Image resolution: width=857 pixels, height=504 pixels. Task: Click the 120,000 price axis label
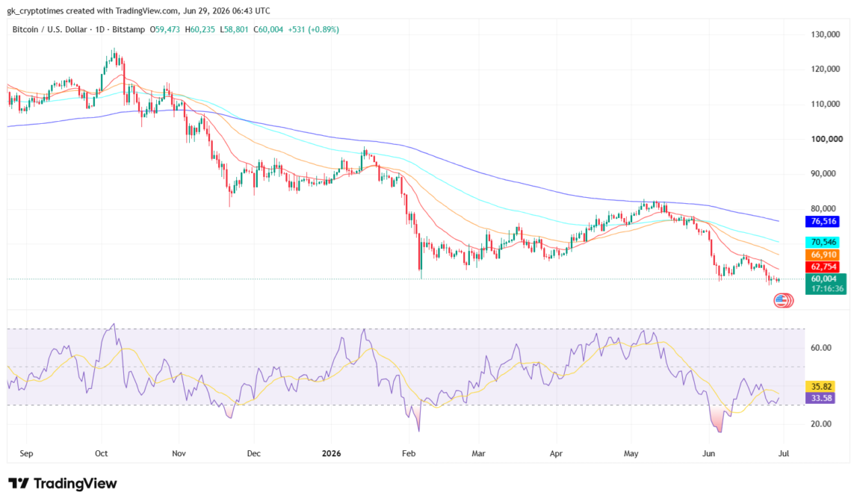[826, 69]
